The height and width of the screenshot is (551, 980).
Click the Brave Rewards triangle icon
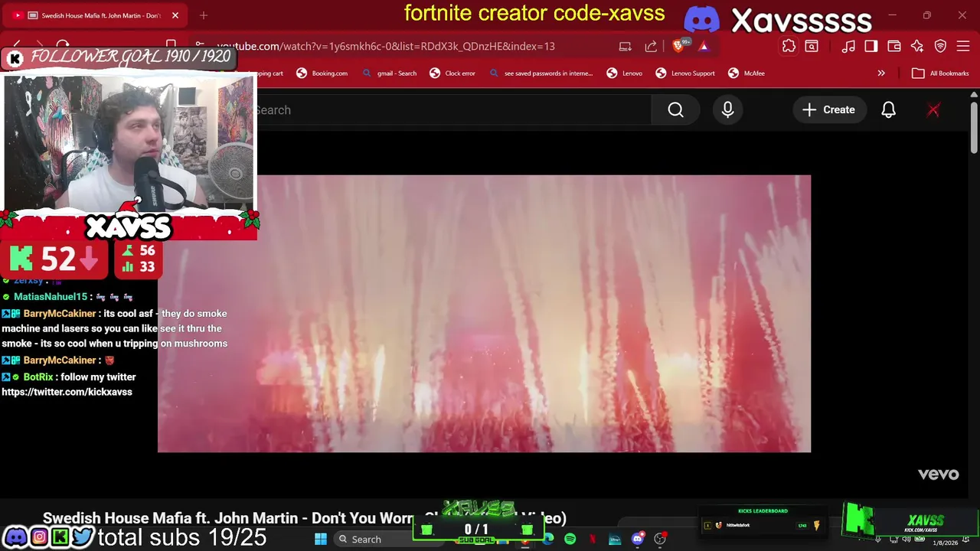pos(704,46)
